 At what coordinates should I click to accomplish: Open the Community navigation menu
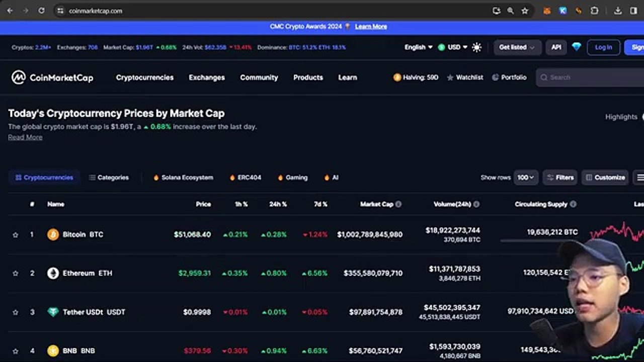[x=259, y=77]
